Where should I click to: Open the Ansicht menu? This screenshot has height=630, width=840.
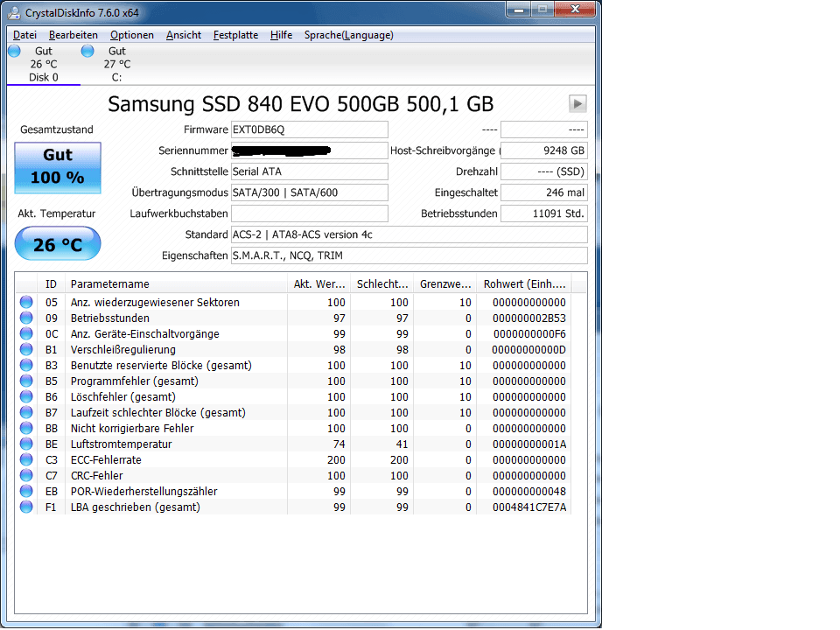tap(184, 35)
